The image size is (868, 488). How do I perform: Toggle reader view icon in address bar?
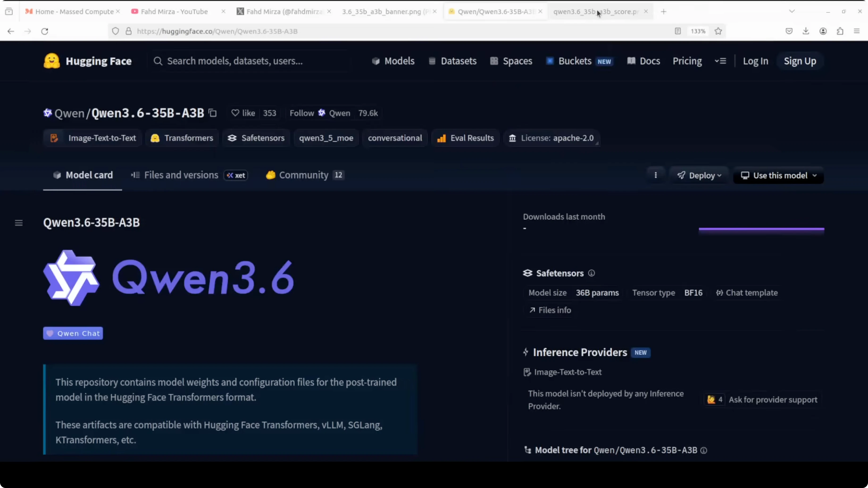tap(678, 31)
